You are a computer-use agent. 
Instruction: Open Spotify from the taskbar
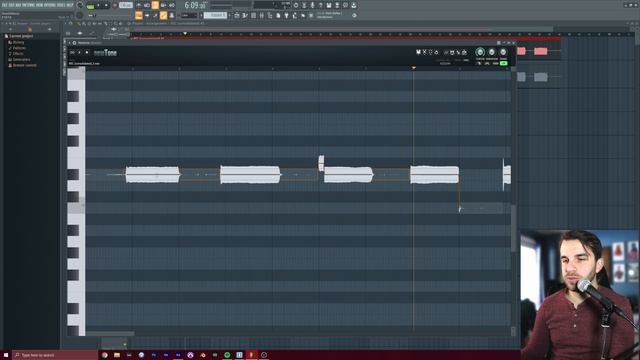pos(227,355)
